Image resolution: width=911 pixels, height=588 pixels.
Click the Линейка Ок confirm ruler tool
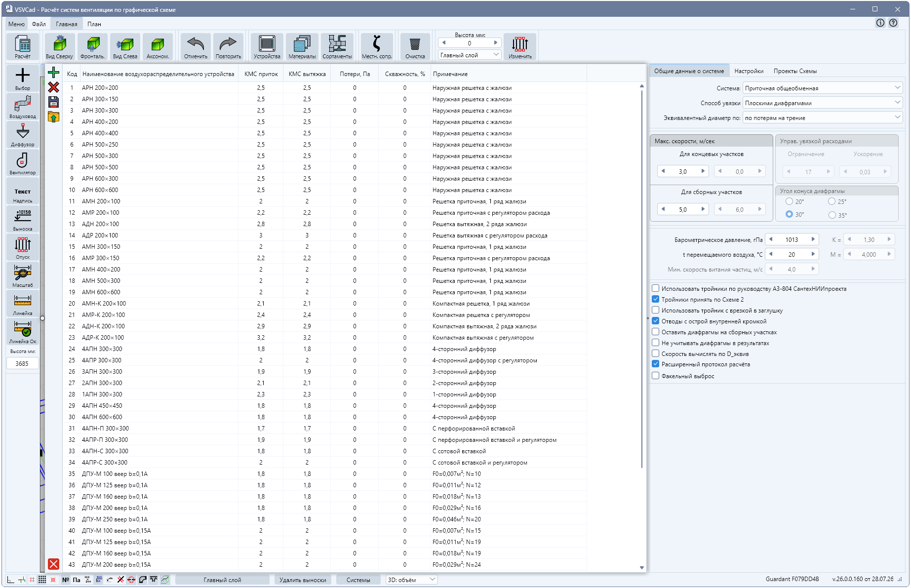[x=23, y=332]
